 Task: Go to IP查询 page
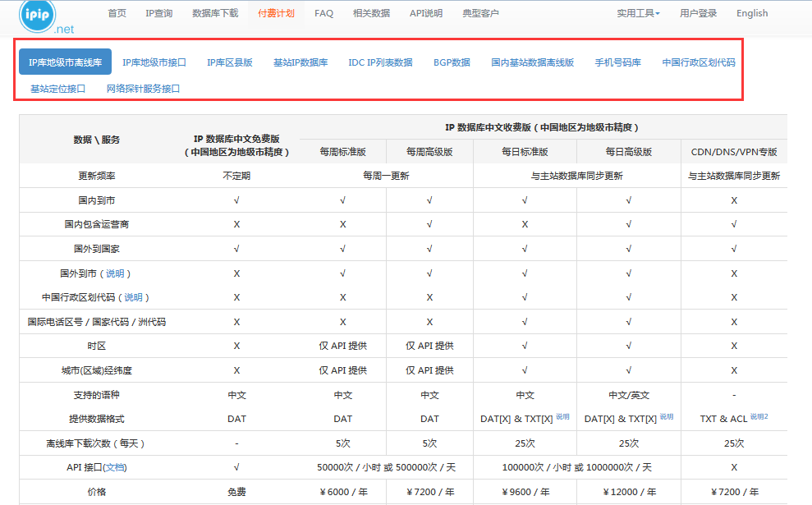[159, 13]
